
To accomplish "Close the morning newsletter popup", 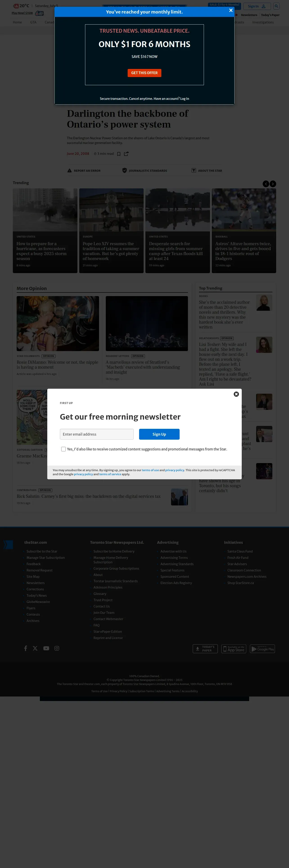I will (236, 394).
